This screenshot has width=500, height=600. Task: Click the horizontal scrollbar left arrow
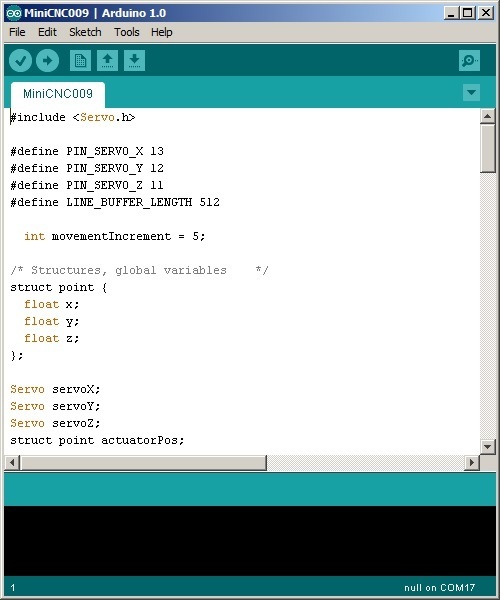click(12, 463)
